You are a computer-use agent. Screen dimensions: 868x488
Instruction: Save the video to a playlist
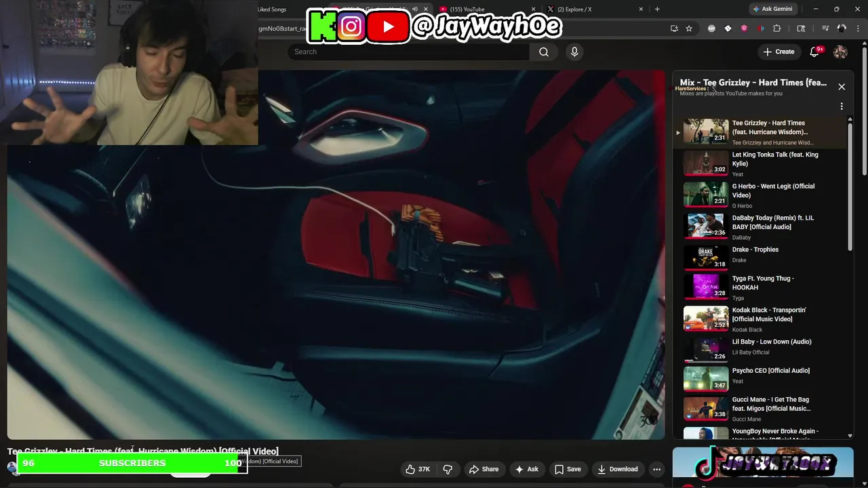pyautogui.click(x=568, y=469)
